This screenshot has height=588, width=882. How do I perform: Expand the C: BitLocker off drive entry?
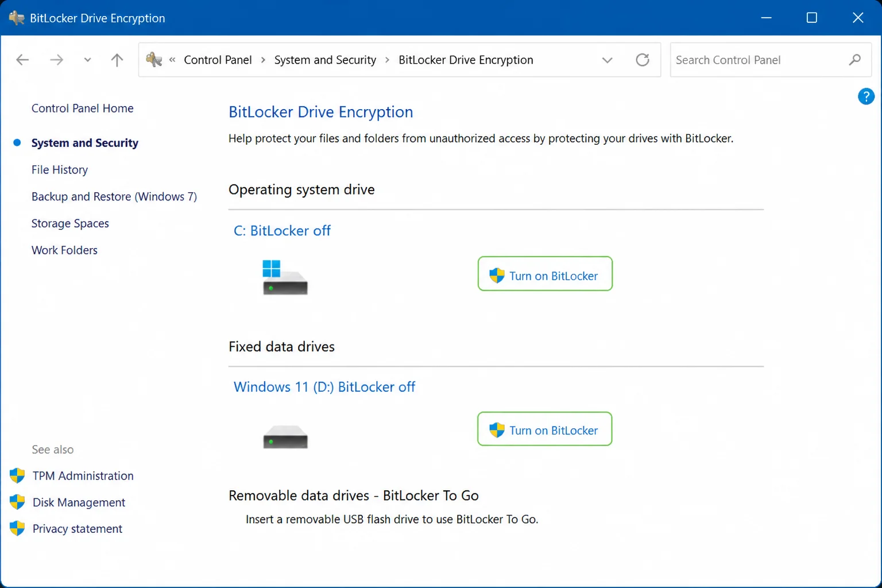point(282,231)
